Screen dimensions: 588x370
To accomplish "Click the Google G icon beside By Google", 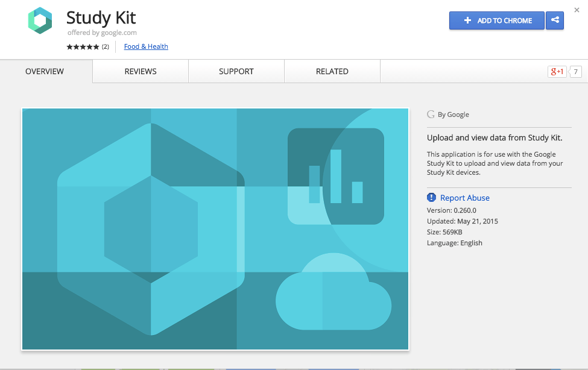I will [x=431, y=114].
